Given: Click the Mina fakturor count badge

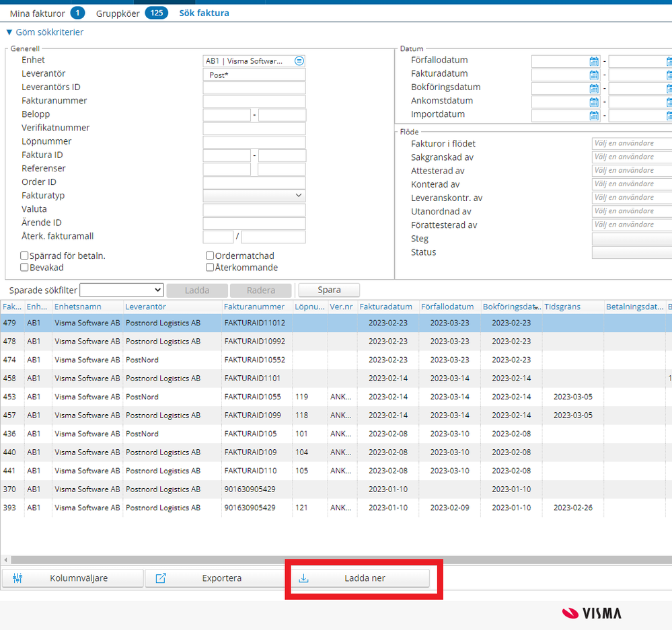Looking at the screenshot, I should tap(77, 13).
